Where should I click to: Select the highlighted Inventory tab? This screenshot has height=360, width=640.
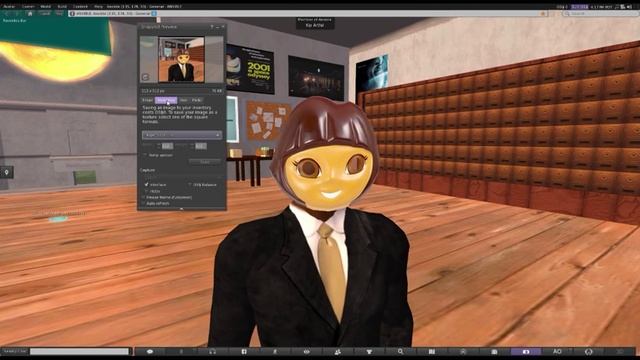(166, 100)
